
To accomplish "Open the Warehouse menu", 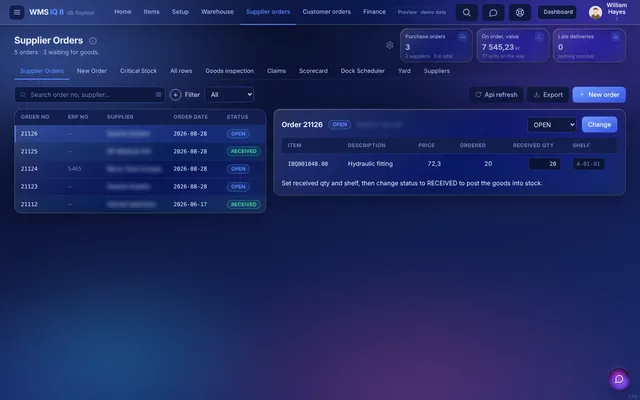I will click(x=217, y=12).
